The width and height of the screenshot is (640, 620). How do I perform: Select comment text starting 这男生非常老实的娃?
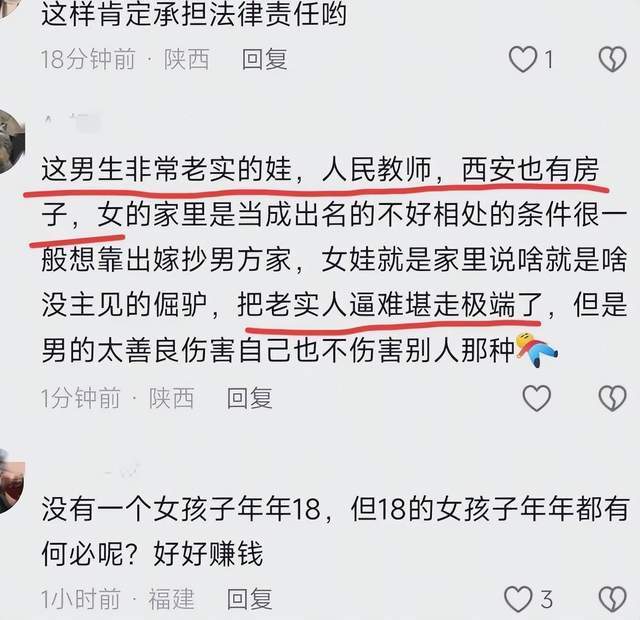click(x=334, y=259)
